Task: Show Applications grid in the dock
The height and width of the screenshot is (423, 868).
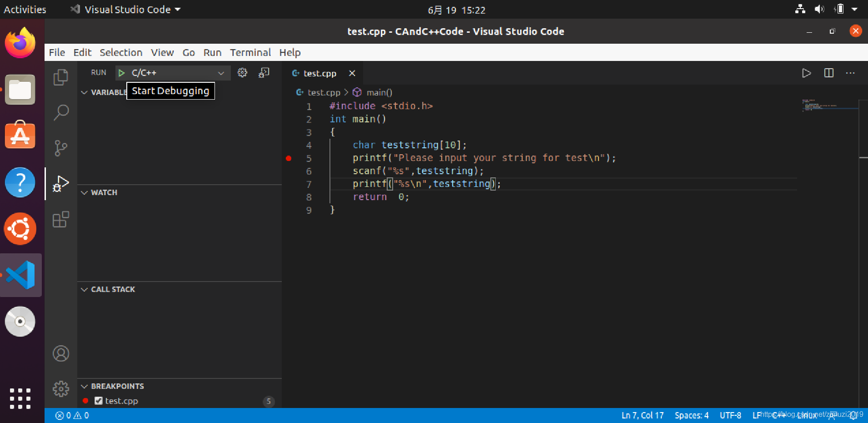Action: coord(20,398)
